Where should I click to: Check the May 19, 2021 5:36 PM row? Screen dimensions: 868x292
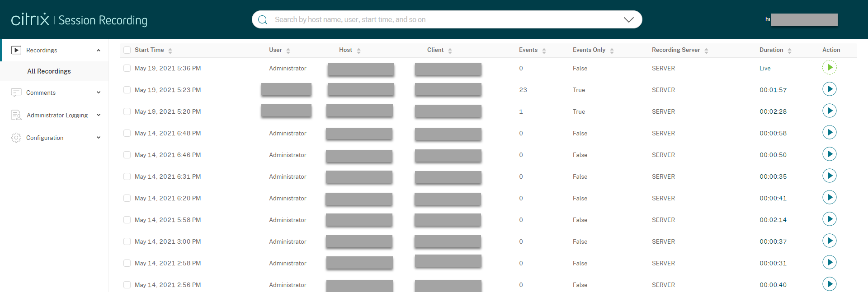[x=127, y=68]
